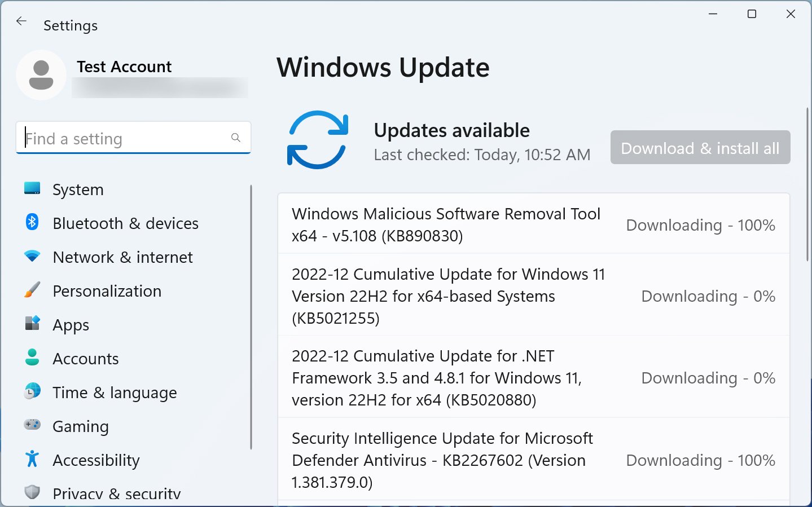This screenshot has width=812, height=507.
Task: Click the System monitor icon
Action: tap(32, 188)
